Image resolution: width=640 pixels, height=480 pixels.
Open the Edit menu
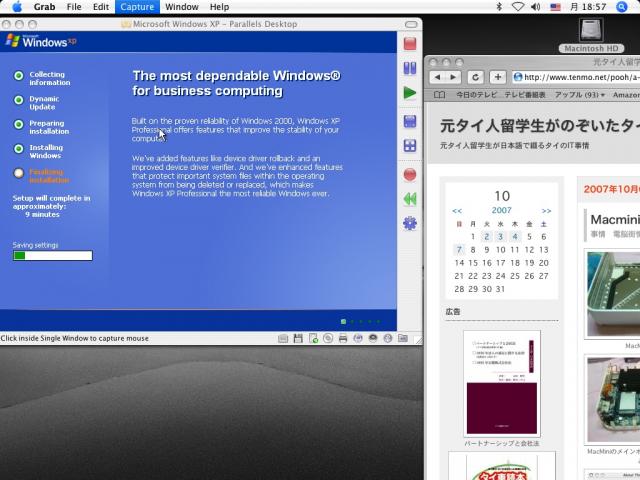pos(100,7)
